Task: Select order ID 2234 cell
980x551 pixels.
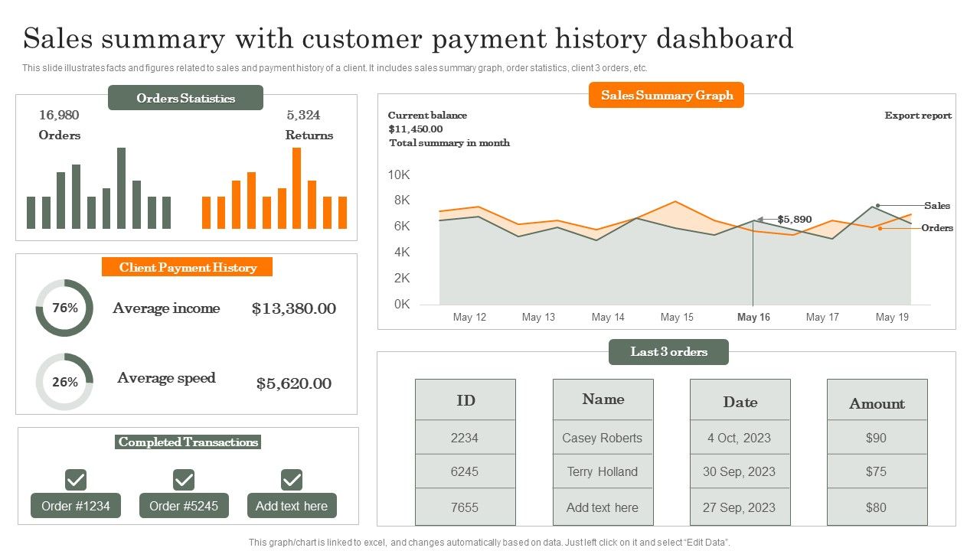Action: (465, 438)
